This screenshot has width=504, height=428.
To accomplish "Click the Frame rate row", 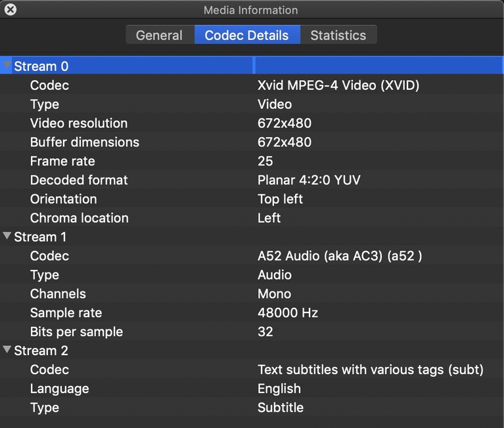I will [x=62, y=161].
